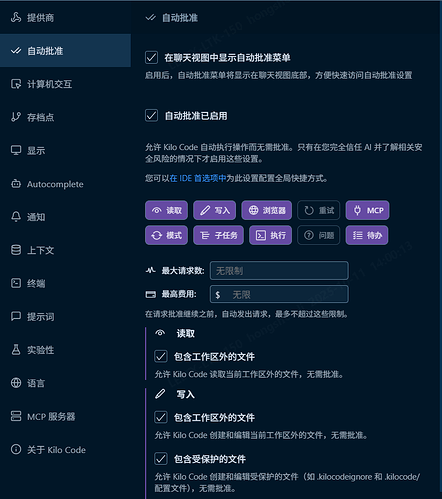Open the 提示词 prompts section

pyautogui.click(x=65, y=316)
